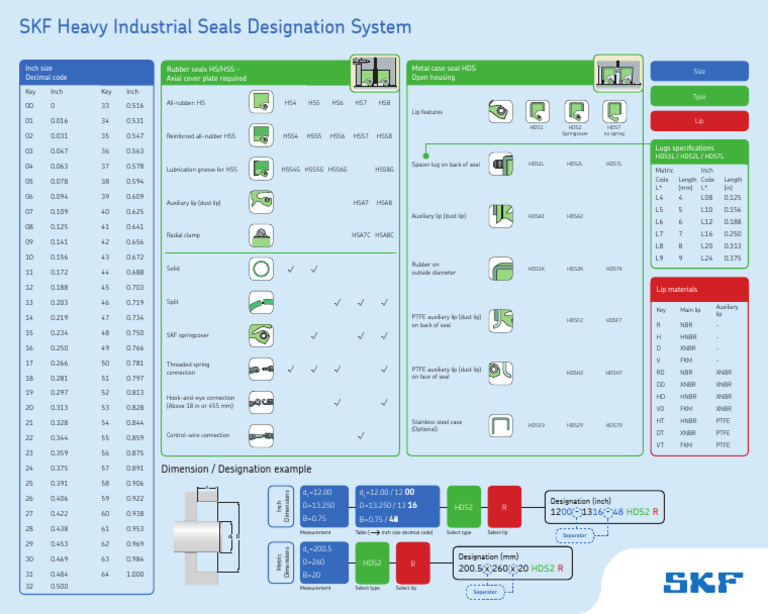Image resolution: width=768 pixels, height=614 pixels.
Task: Click the green Type legend box
Action: coord(699,96)
